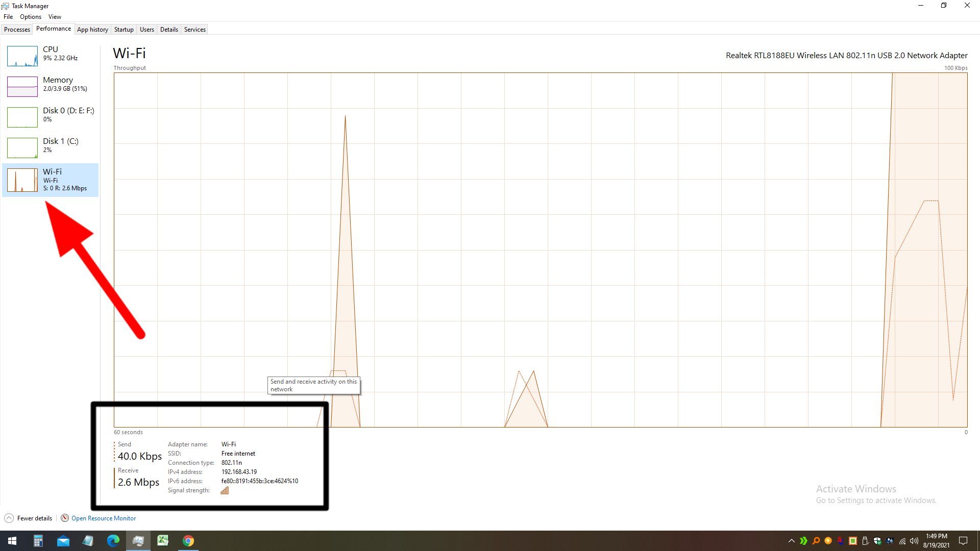Open the Mail app from taskbar
This screenshot has height=551, width=980.
(62, 541)
